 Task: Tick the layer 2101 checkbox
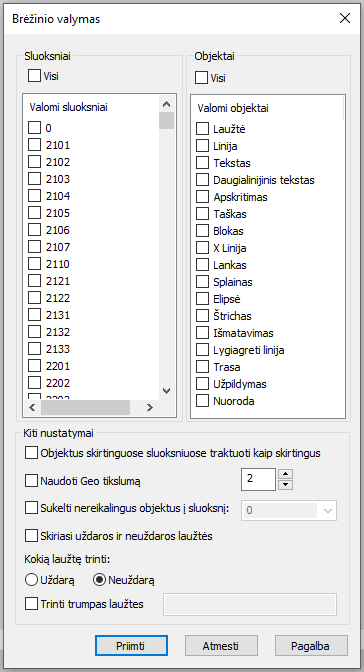[x=34, y=145]
